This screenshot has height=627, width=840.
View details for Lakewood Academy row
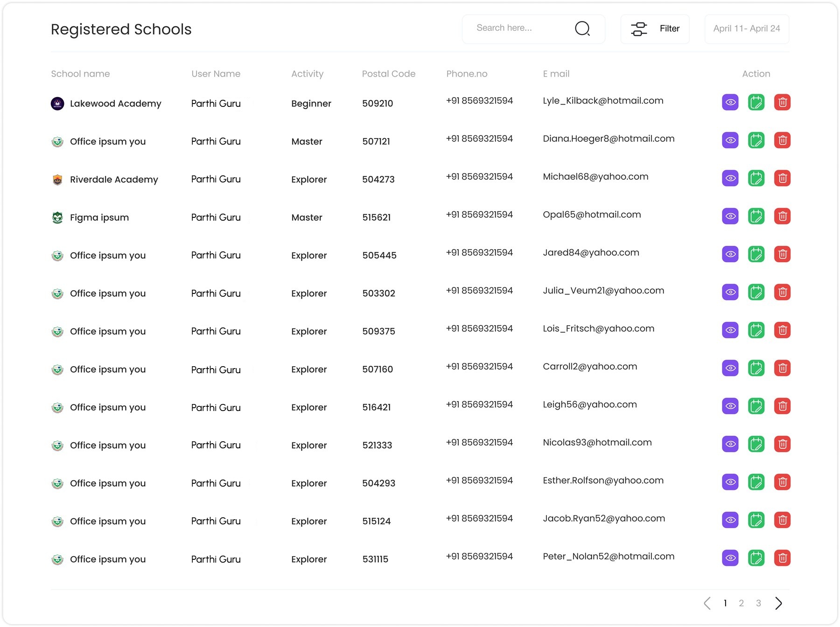[730, 102]
